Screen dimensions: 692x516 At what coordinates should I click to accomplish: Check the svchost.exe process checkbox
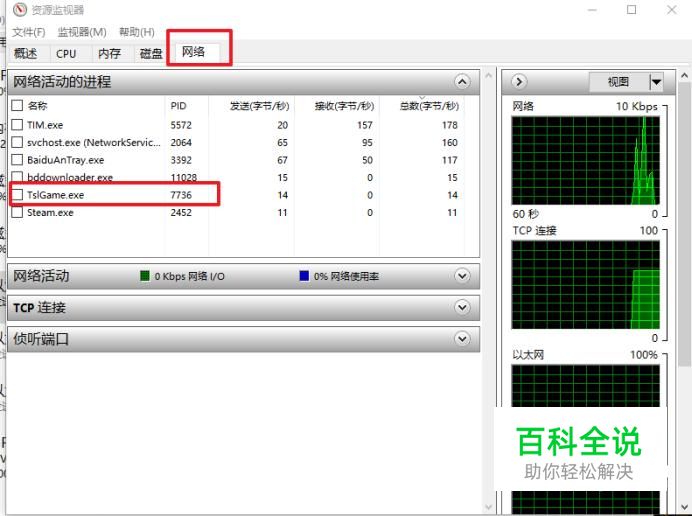point(17,142)
